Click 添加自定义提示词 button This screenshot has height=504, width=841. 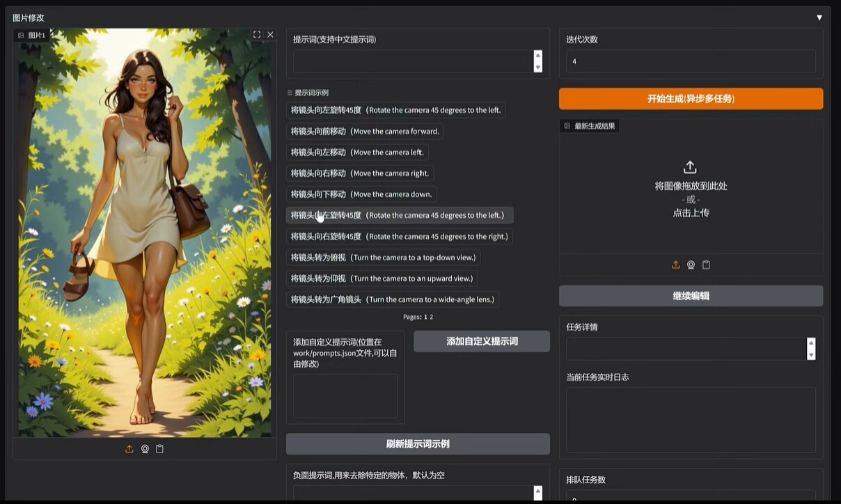click(x=482, y=341)
